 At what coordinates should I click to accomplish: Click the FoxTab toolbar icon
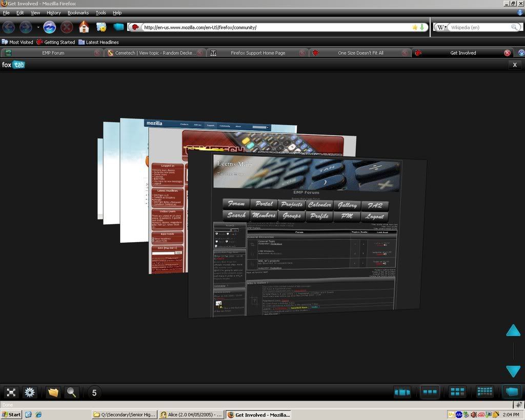(118, 27)
